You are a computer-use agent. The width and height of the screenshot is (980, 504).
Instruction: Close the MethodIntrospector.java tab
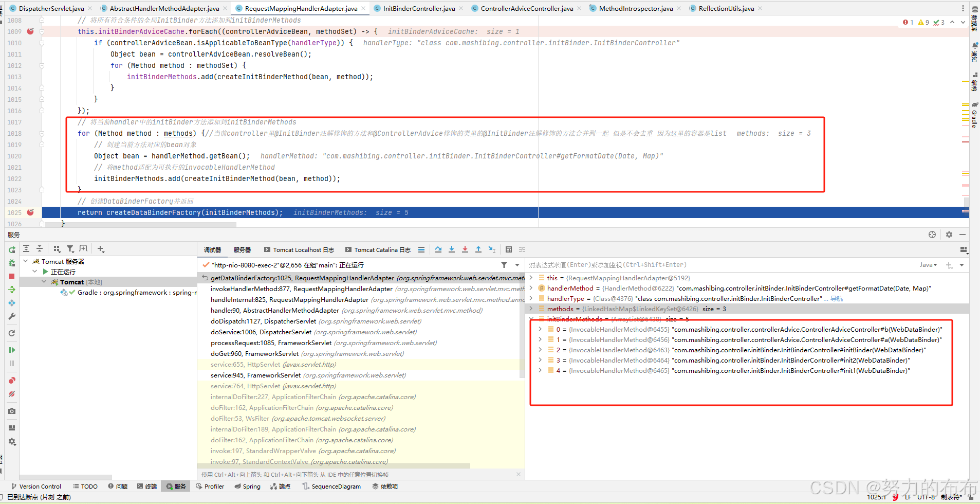point(679,8)
